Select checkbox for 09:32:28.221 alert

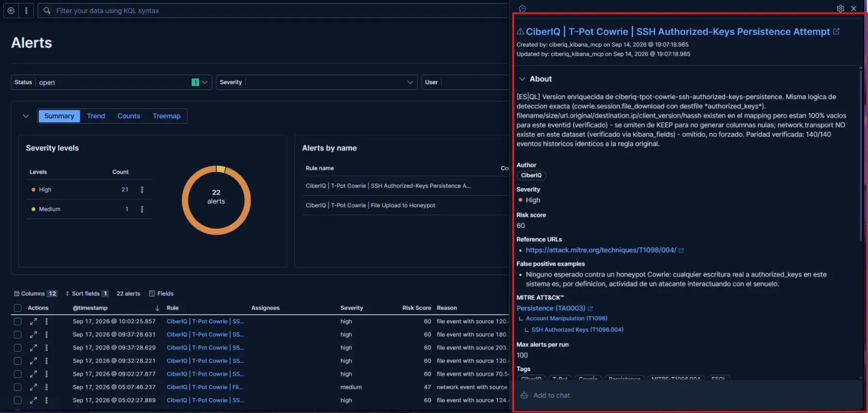pyautogui.click(x=18, y=361)
